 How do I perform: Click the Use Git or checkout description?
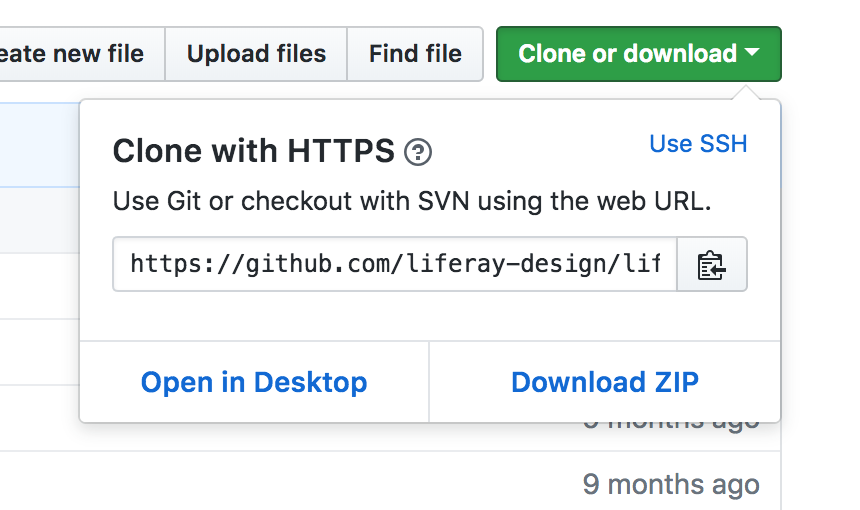(x=411, y=201)
